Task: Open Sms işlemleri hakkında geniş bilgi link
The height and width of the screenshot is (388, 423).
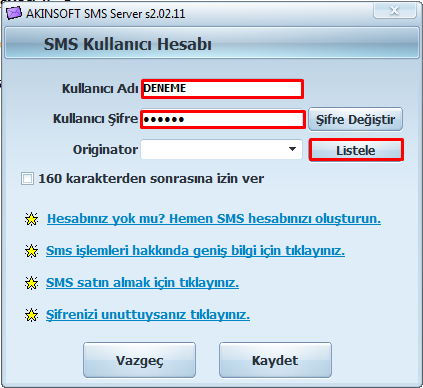Action: (x=195, y=251)
